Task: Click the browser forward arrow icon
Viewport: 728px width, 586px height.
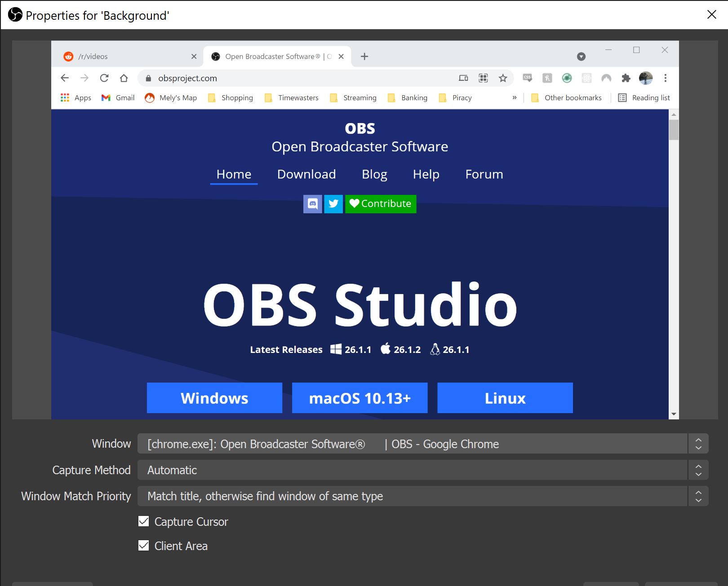Action: 84,78
